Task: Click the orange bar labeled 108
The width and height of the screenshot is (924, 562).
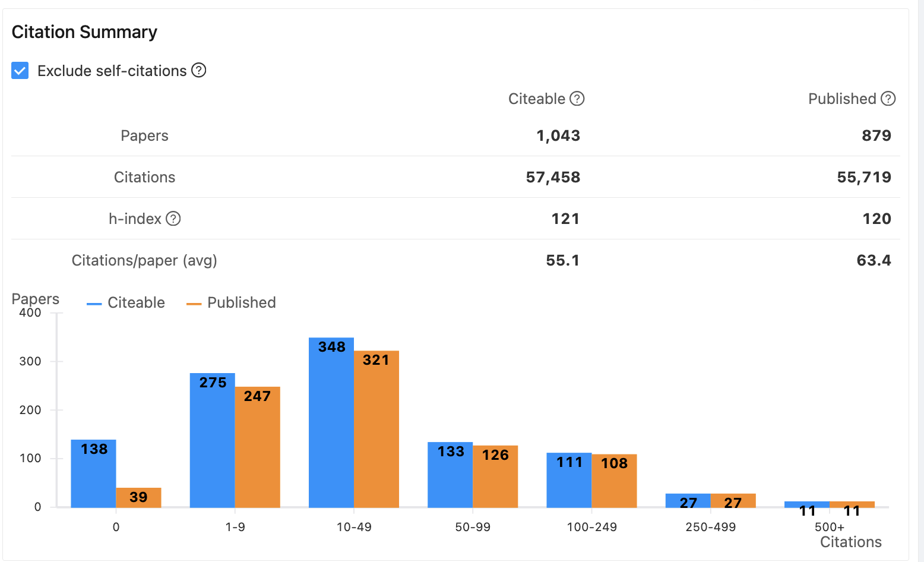Action: coord(614,481)
